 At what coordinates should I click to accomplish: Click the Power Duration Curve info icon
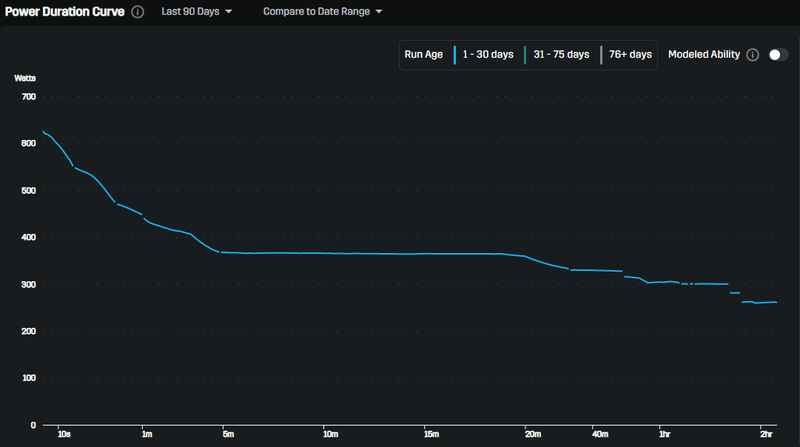(137, 12)
